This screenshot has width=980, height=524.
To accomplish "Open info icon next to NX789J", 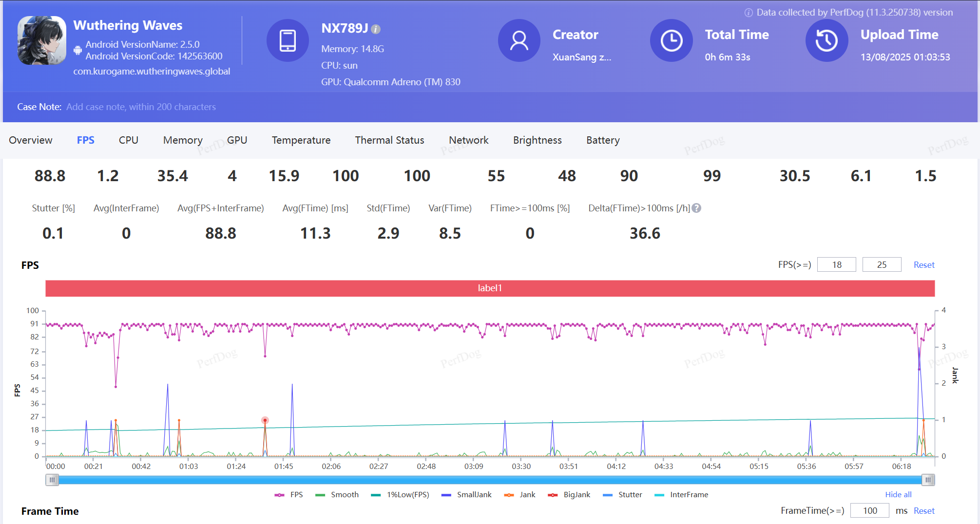I will 376,29.
